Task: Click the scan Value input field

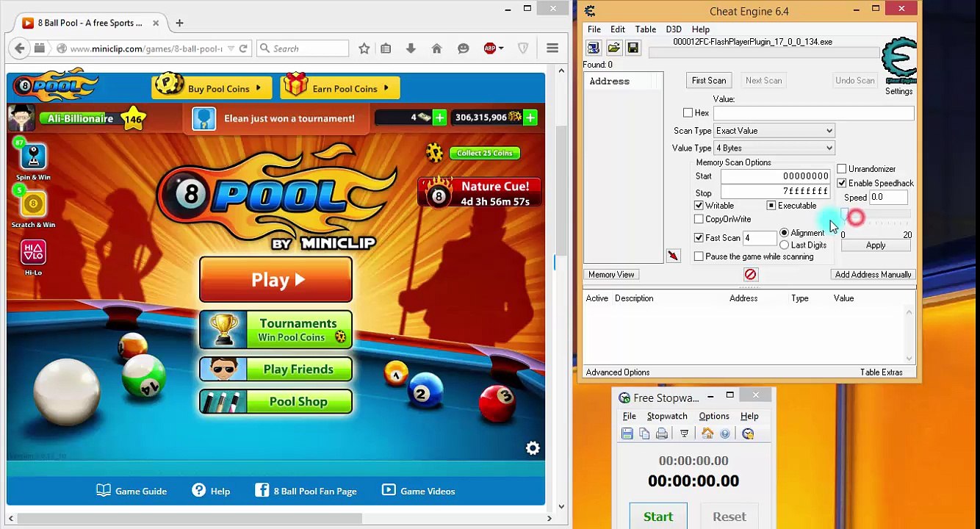Action: click(813, 113)
